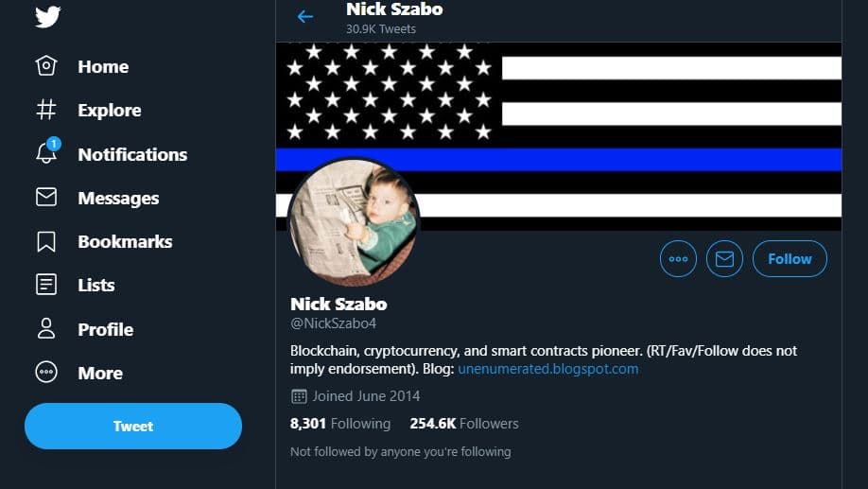View the 254.6K Followers list

tap(464, 424)
